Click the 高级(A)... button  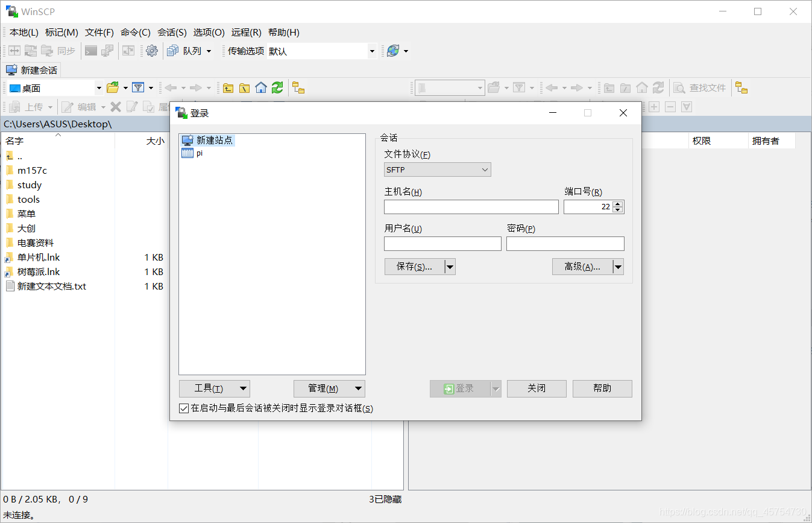pos(582,267)
